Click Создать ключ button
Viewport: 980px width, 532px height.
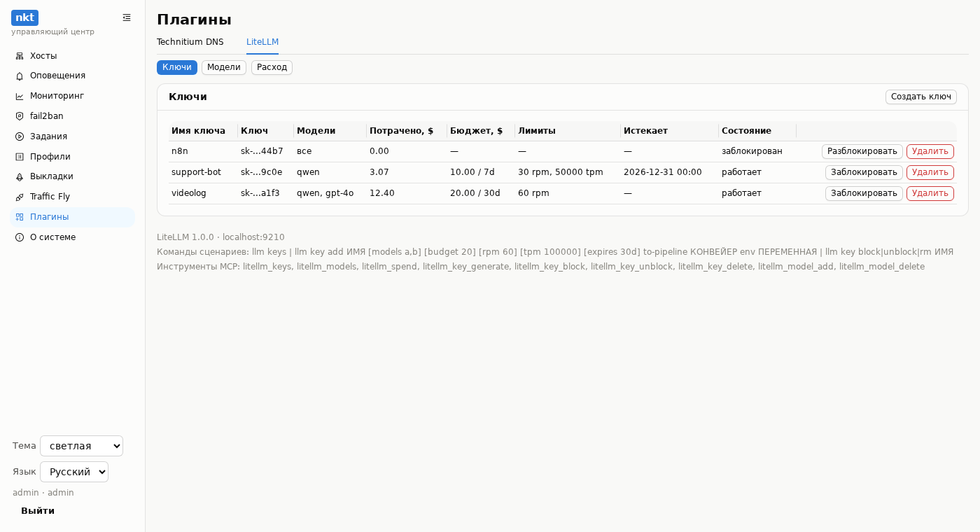point(921,97)
